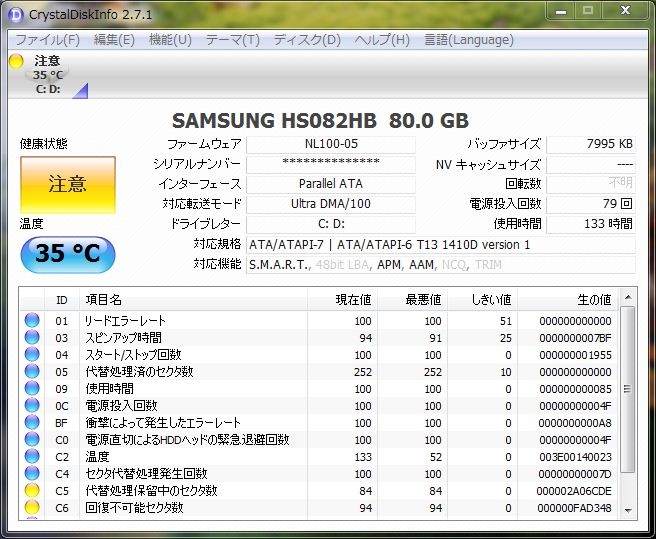This screenshot has width=656, height=539.
Task: Open the テーマ(T) menu
Action: [x=233, y=40]
